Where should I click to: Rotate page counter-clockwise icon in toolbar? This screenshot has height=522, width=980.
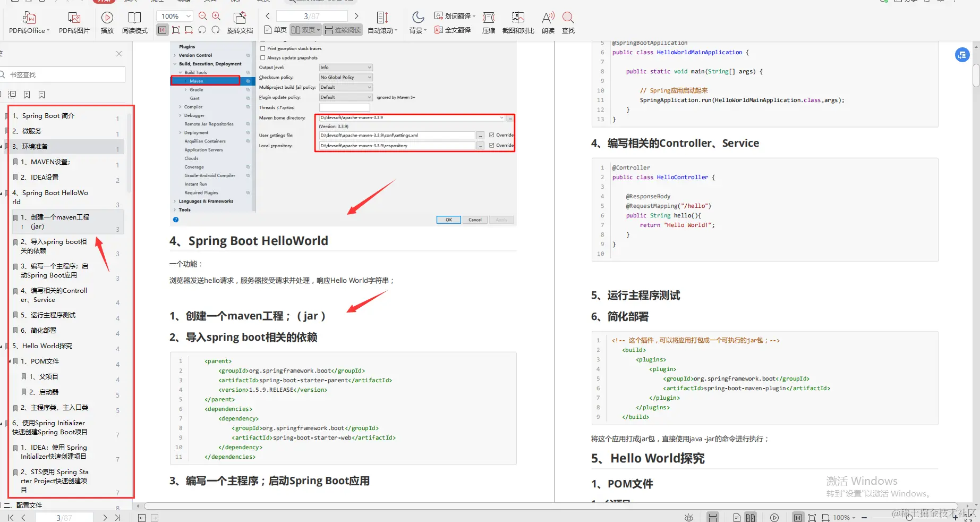[x=202, y=30]
